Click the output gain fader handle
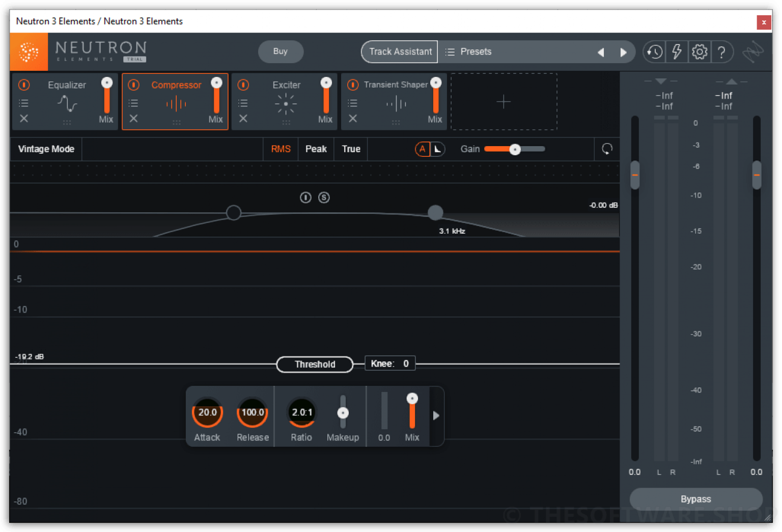This screenshot has width=782, height=532. 757,175
